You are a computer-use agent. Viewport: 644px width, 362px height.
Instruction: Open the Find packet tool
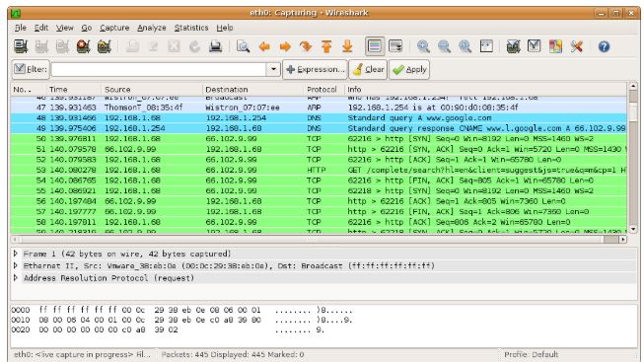[243, 46]
